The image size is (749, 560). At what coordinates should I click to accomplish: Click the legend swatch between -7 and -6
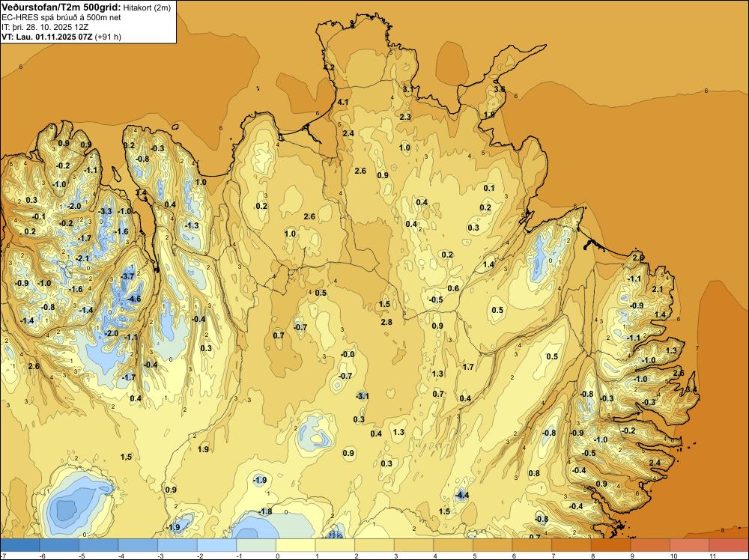coord(19,545)
